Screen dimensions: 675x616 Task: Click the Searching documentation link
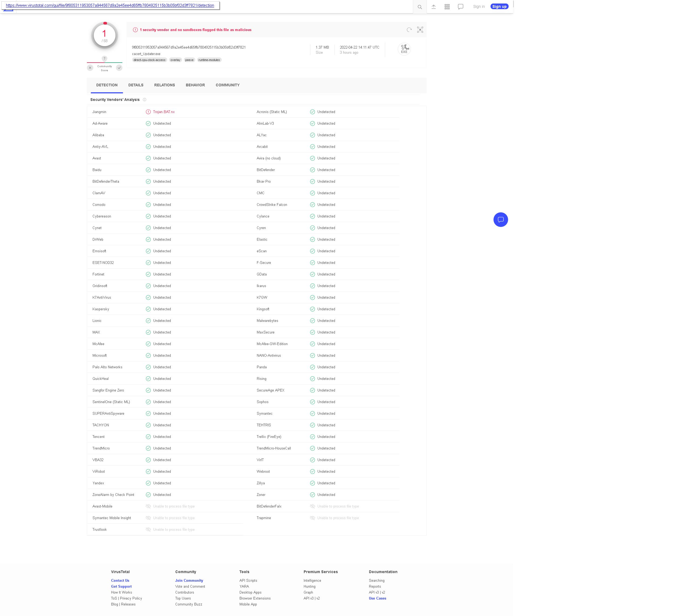tap(377, 580)
